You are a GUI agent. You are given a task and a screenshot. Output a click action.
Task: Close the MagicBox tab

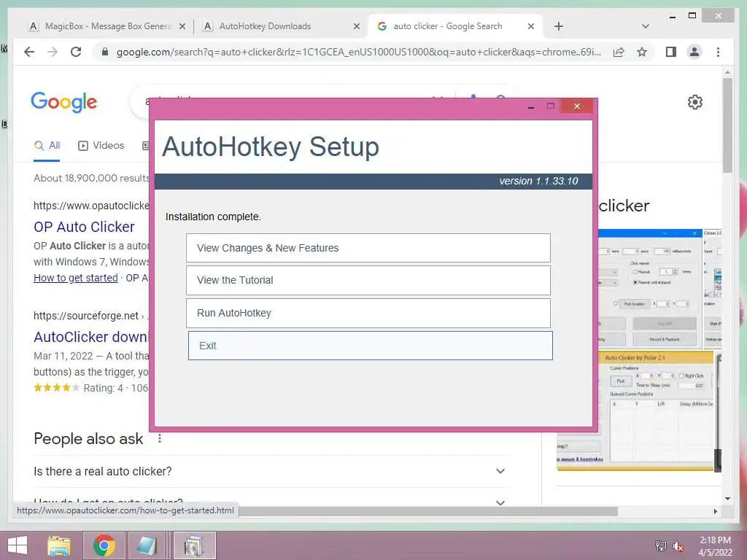tap(182, 26)
